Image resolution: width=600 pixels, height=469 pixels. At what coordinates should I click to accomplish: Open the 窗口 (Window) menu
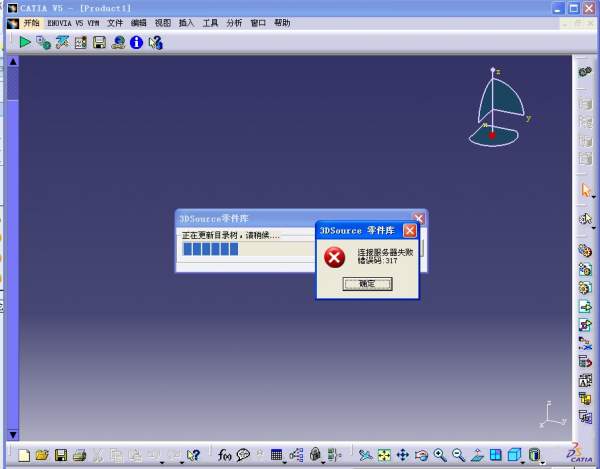[258, 23]
